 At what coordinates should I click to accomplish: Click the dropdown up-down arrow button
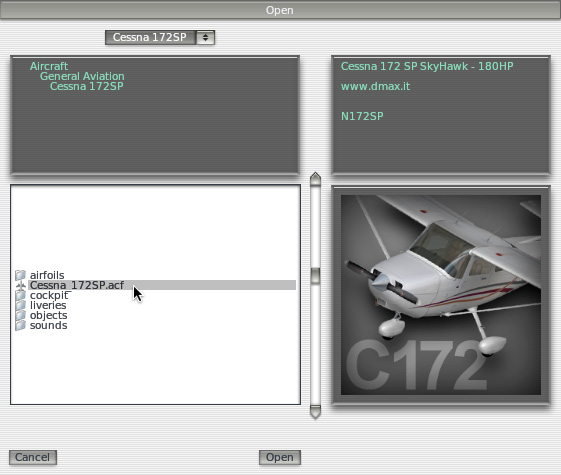(205, 37)
